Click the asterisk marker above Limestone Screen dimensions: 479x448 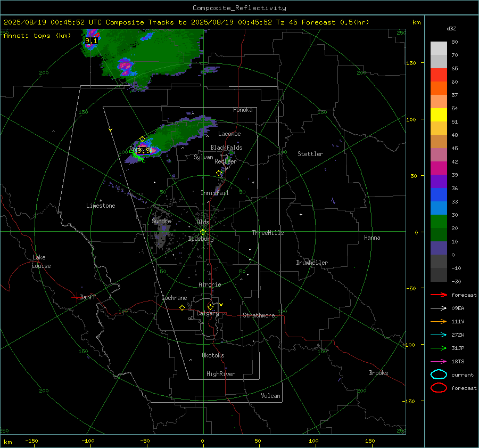101,201
